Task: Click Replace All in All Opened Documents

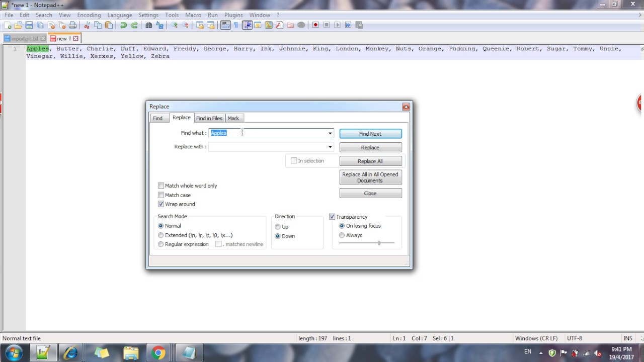Action: [x=370, y=177]
